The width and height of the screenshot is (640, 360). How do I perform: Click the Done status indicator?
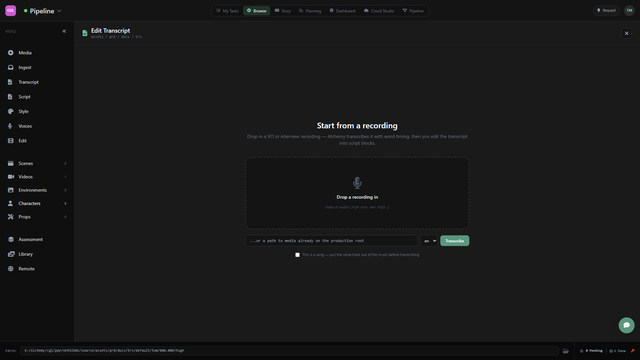click(618, 351)
